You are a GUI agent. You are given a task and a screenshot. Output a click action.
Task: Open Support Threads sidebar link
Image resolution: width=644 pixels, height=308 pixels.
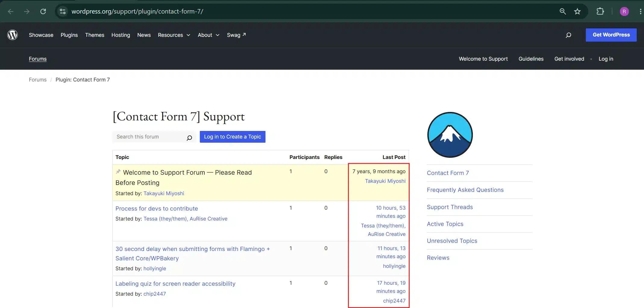(x=450, y=207)
